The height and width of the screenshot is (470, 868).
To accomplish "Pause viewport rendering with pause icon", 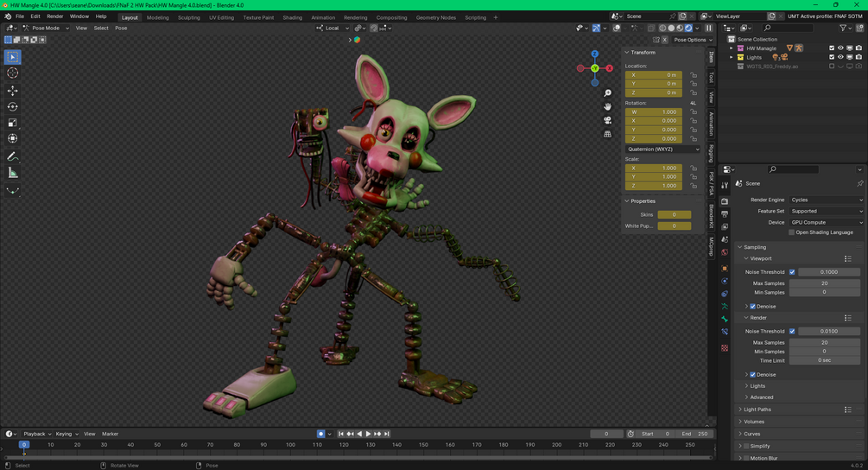I will (708, 28).
